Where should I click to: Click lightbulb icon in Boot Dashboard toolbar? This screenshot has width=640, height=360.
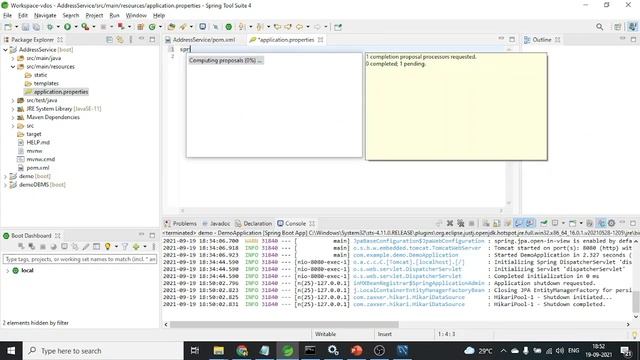click(107, 247)
